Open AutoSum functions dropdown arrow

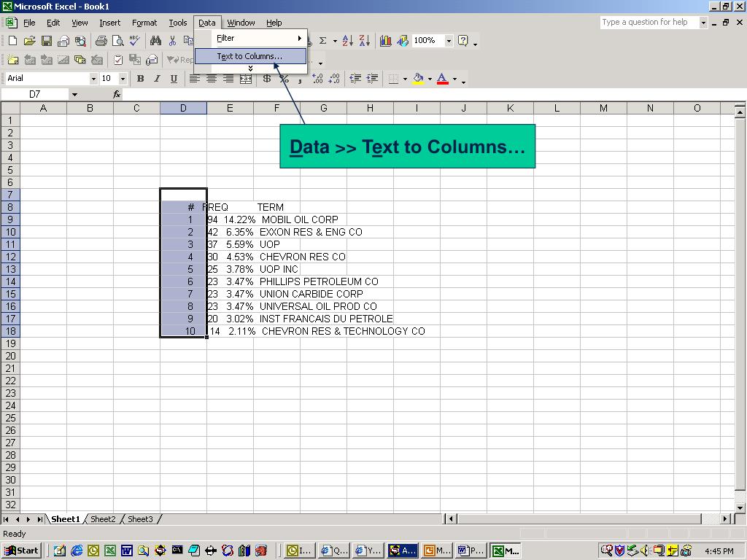click(334, 41)
